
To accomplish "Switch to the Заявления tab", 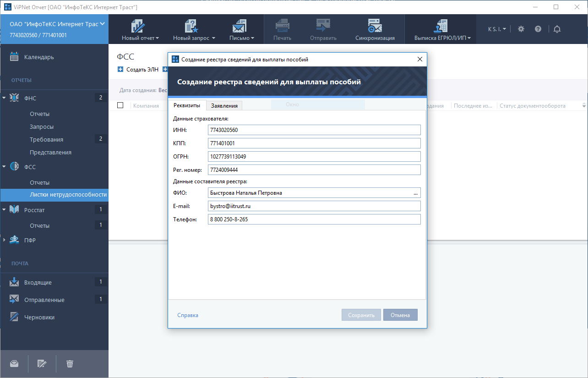I will (x=224, y=106).
